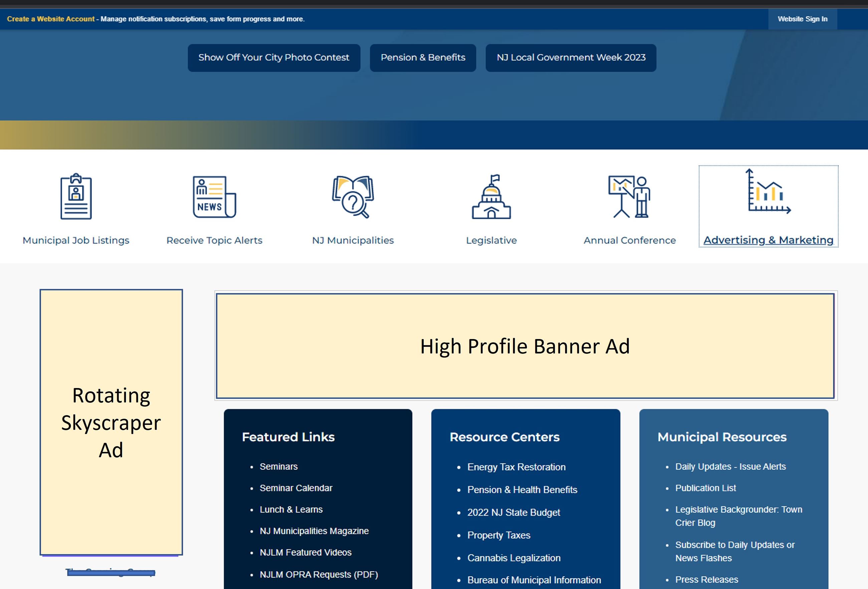The height and width of the screenshot is (589, 868).
Task: Open the Annual Conference presenter icon
Action: coord(629,196)
